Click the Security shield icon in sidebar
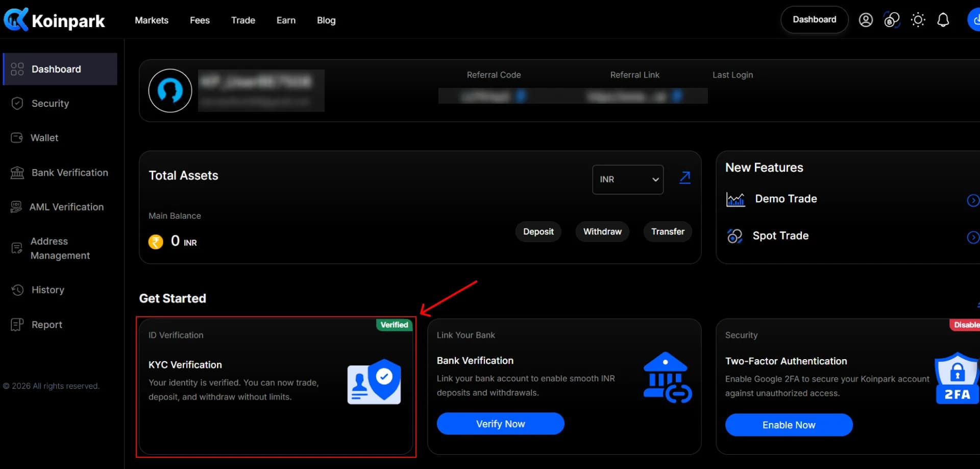980x469 pixels. 17,103
